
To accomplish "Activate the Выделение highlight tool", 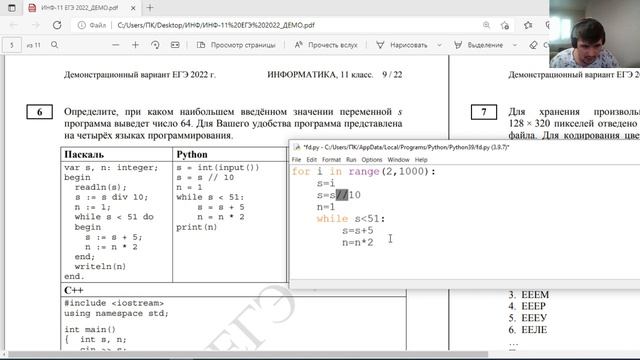I will tap(478, 45).
